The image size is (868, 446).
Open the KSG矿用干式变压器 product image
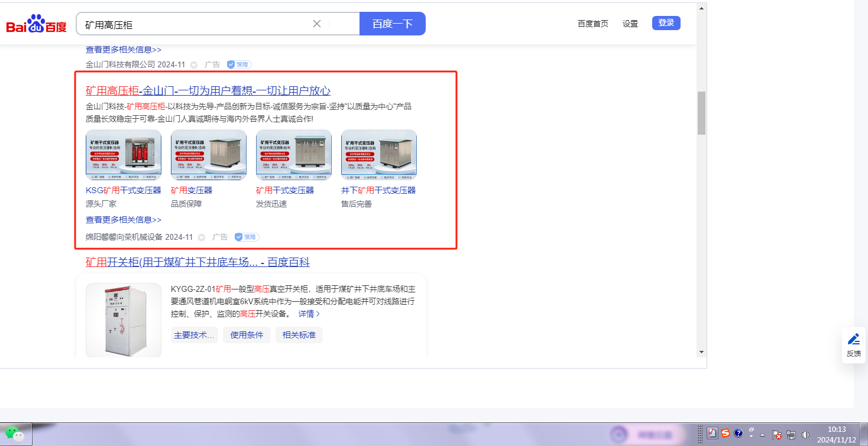(x=124, y=155)
